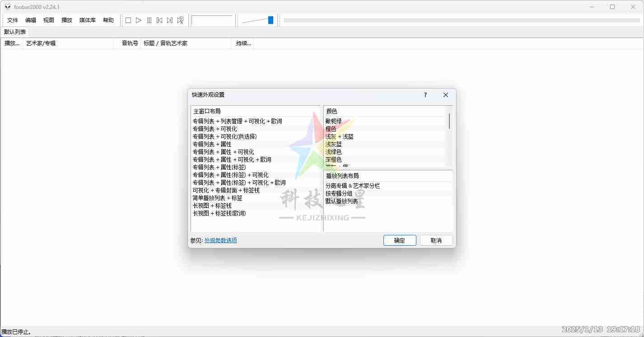Skip to next track icon
Viewport: 644px width, 337px height.
point(170,20)
